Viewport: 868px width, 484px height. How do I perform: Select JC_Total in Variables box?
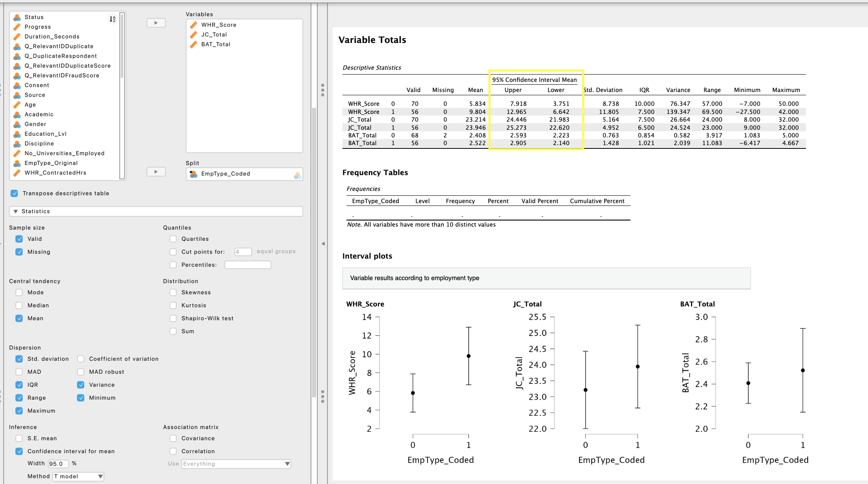pos(214,34)
